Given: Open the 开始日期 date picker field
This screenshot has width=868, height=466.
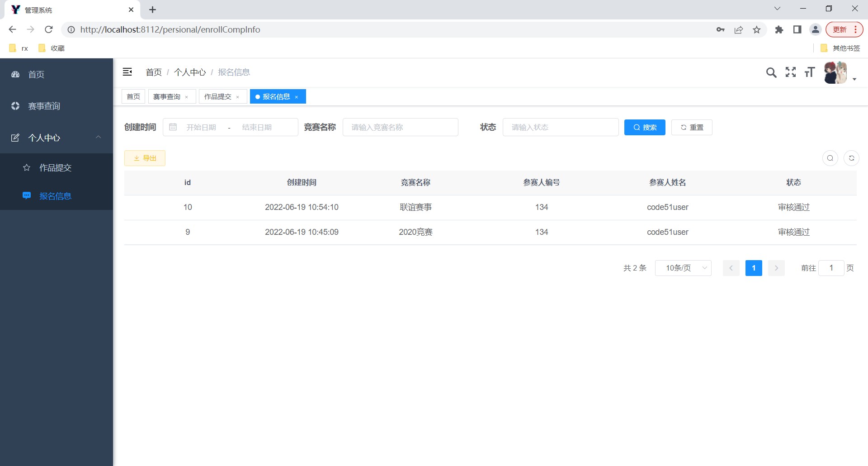Looking at the screenshot, I should coord(201,127).
